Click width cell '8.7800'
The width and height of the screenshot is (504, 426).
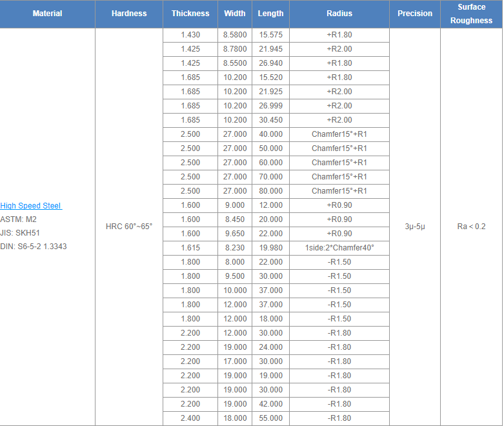coord(235,49)
